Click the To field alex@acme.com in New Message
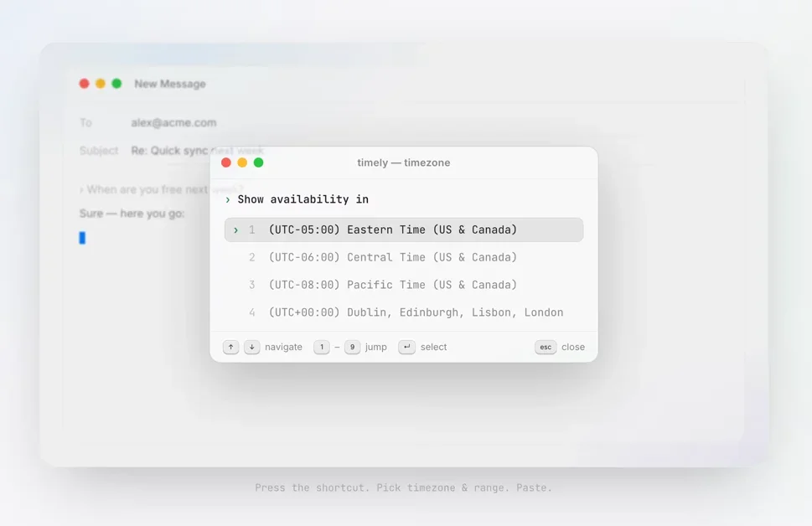Viewport: 812px width, 526px height. 173,122
